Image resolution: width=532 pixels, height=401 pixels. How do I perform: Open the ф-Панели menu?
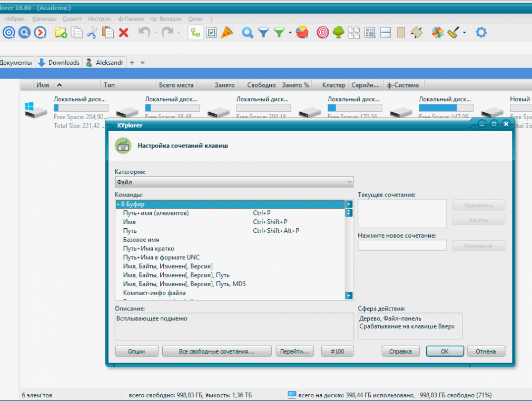pyautogui.click(x=131, y=19)
